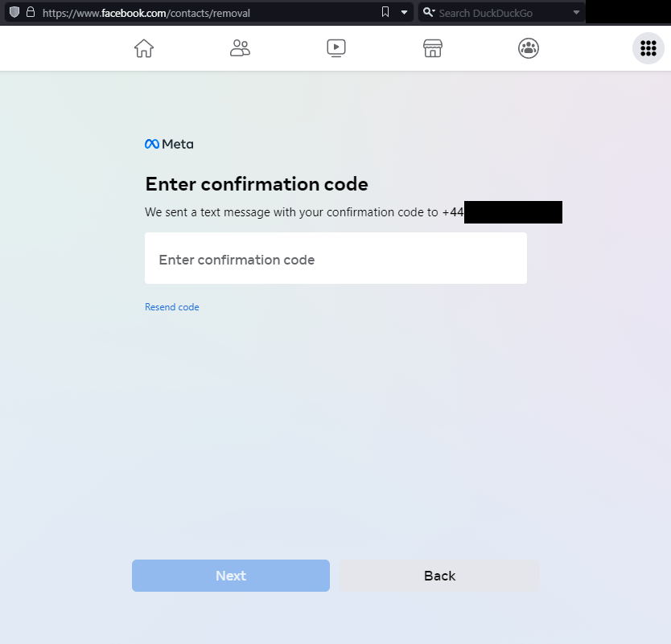Click the Resend code link
Screen dimensions: 671x644
click(171, 307)
